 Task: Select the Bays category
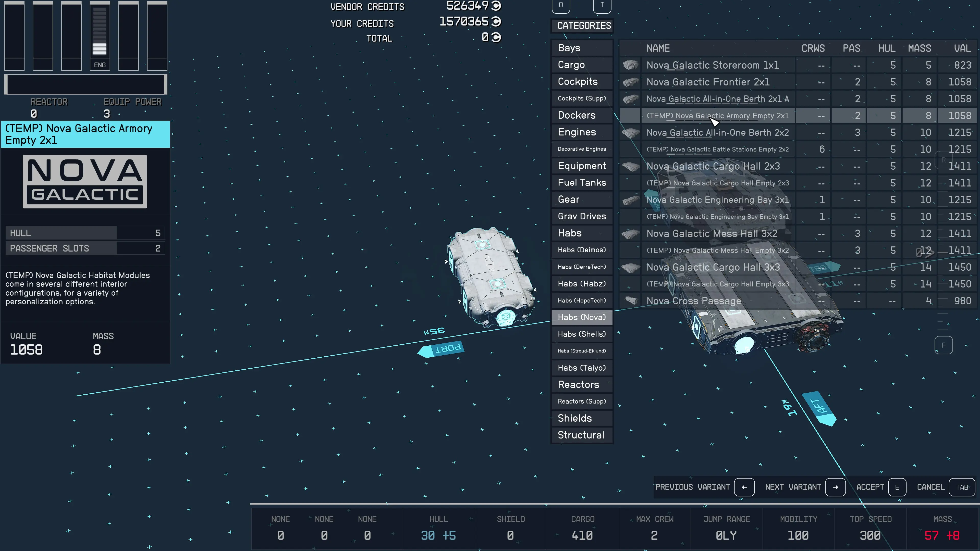click(582, 48)
